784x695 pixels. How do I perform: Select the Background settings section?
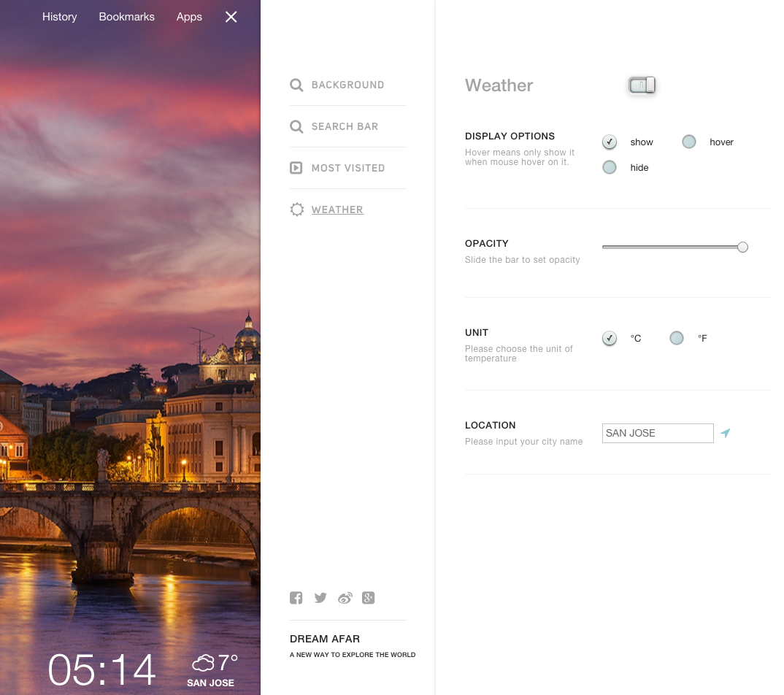pyautogui.click(x=347, y=85)
